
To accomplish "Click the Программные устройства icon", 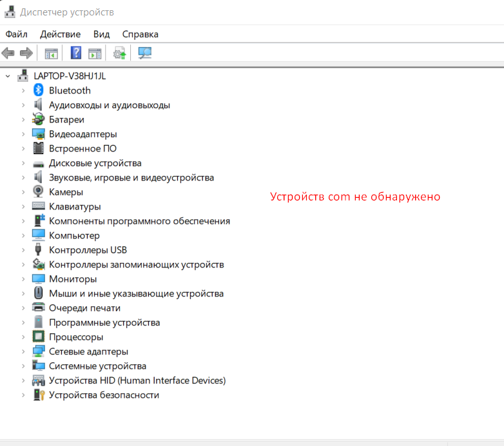I will pos(38,322).
